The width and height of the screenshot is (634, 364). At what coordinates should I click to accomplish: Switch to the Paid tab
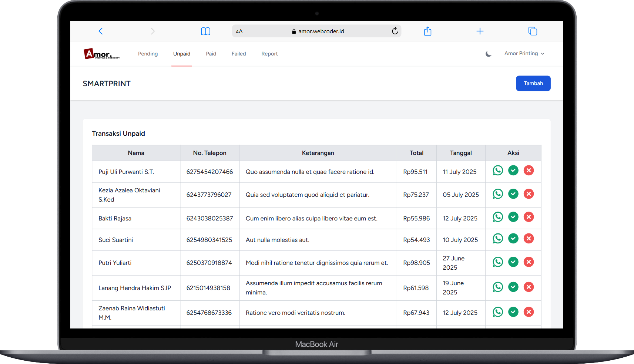(211, 54)
